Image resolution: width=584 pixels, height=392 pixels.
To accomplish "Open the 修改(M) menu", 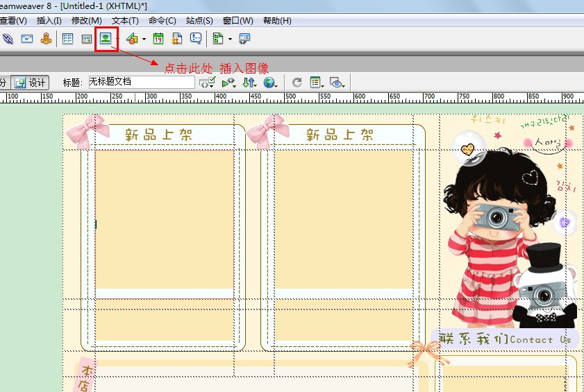I will coord(87,21).
